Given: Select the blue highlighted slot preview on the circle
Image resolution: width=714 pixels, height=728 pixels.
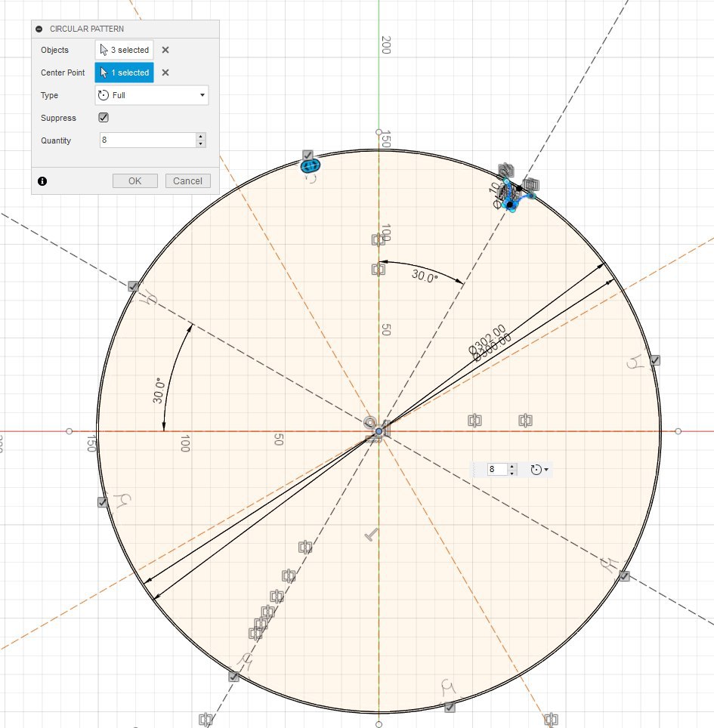Looking at the screenshot, I should coord(311,165).
